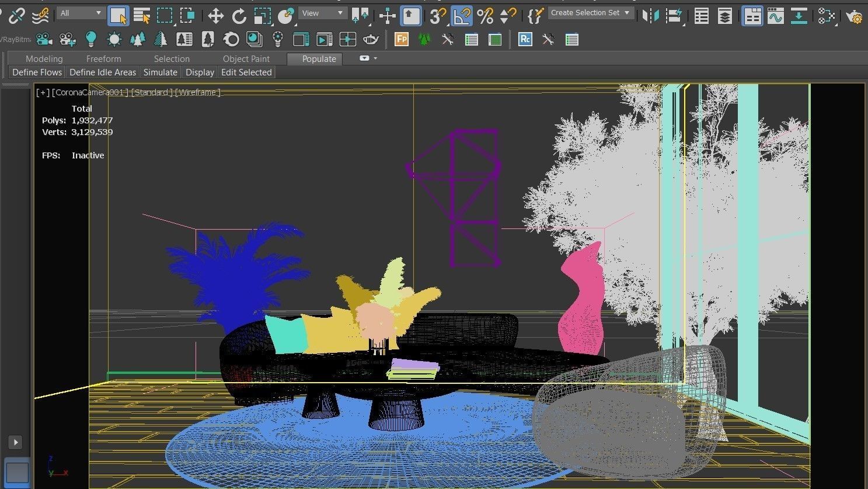
Task: Click the Edit Selected panel button
Action: pyautogui.click(x=246, y=72)
